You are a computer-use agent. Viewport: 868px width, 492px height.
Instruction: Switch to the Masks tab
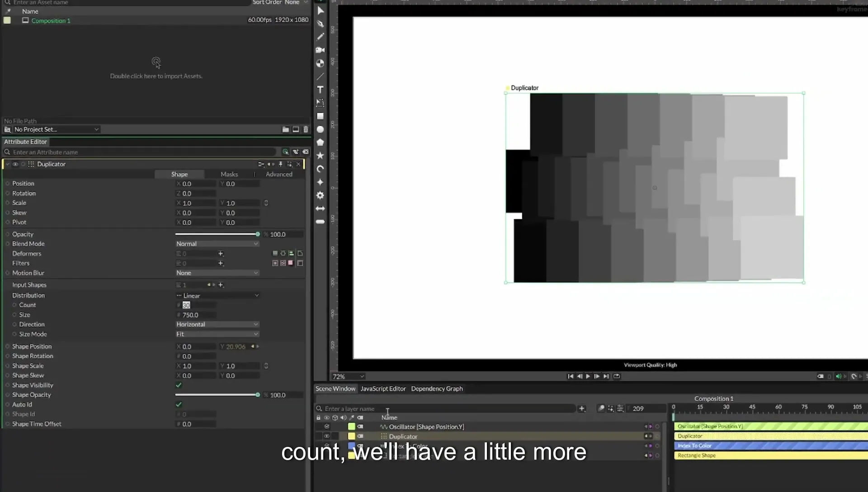[x=229, y=174]
